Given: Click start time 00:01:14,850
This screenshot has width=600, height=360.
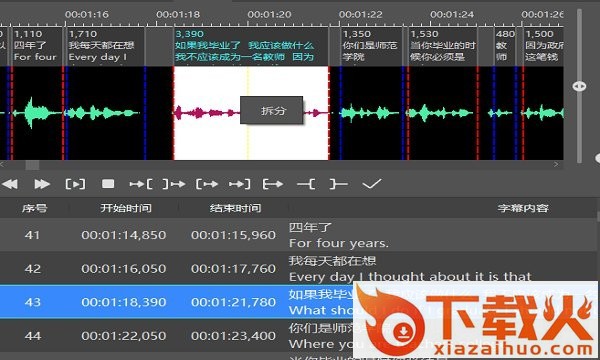Looking at the screenshot, I should (x=124, y=235).
